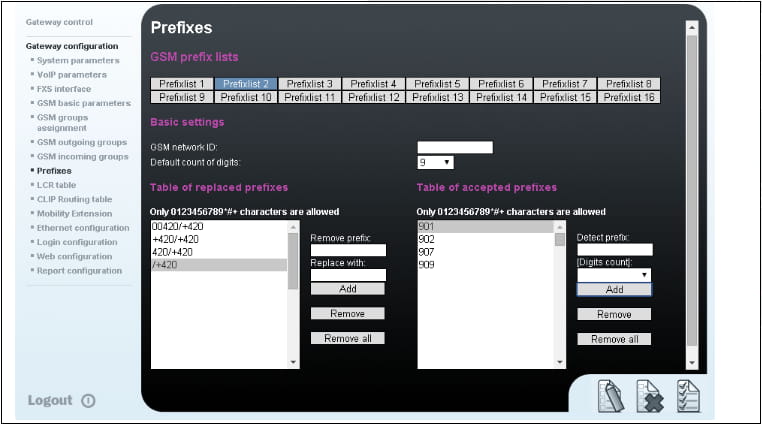Switch to Prefixlist 5
The image size is (762, 424).
(x=437, y=84)
